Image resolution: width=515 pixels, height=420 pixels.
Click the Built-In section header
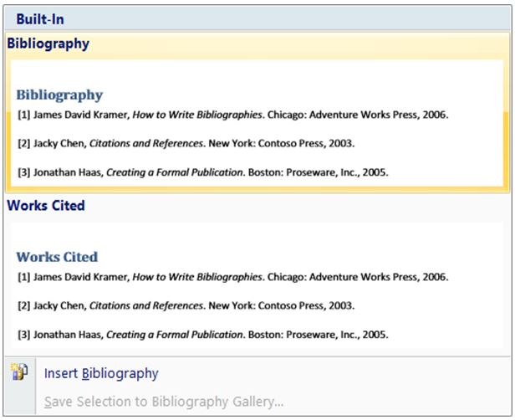point(39,18)
